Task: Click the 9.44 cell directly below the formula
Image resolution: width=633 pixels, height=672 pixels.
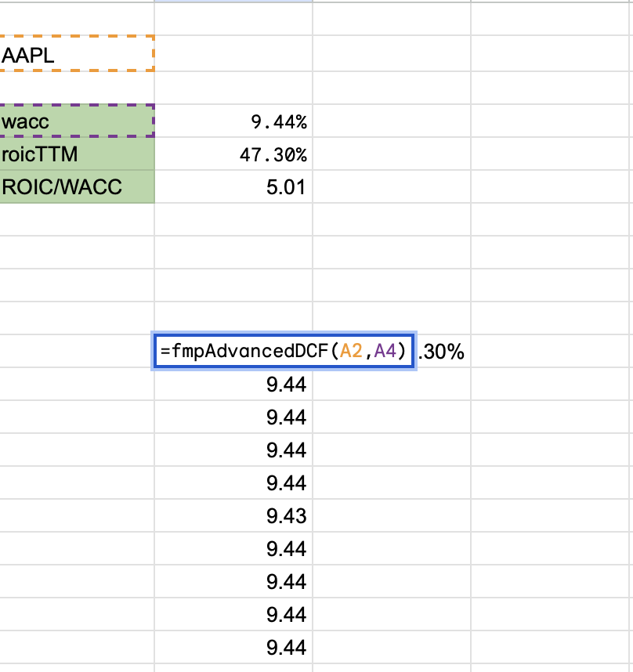Action: click(233, 384)
